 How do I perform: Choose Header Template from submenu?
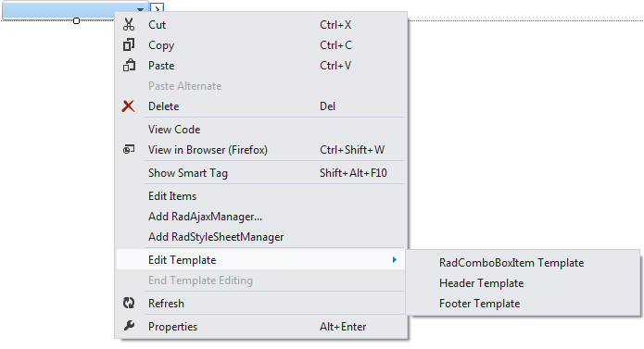(x=481, y=283)
